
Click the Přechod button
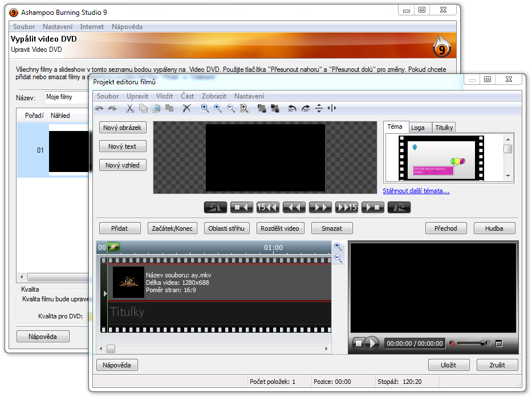pyautogui.click(x=446, y=228)
